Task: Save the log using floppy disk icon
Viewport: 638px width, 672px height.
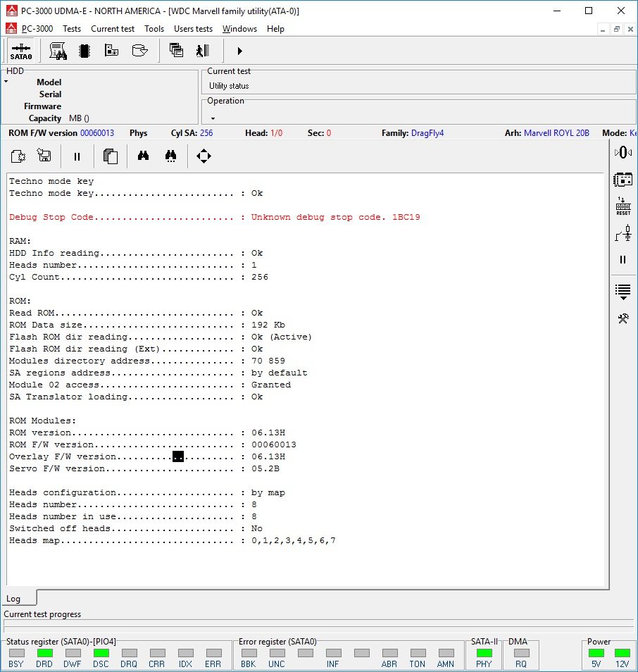Action: [44, 155]
